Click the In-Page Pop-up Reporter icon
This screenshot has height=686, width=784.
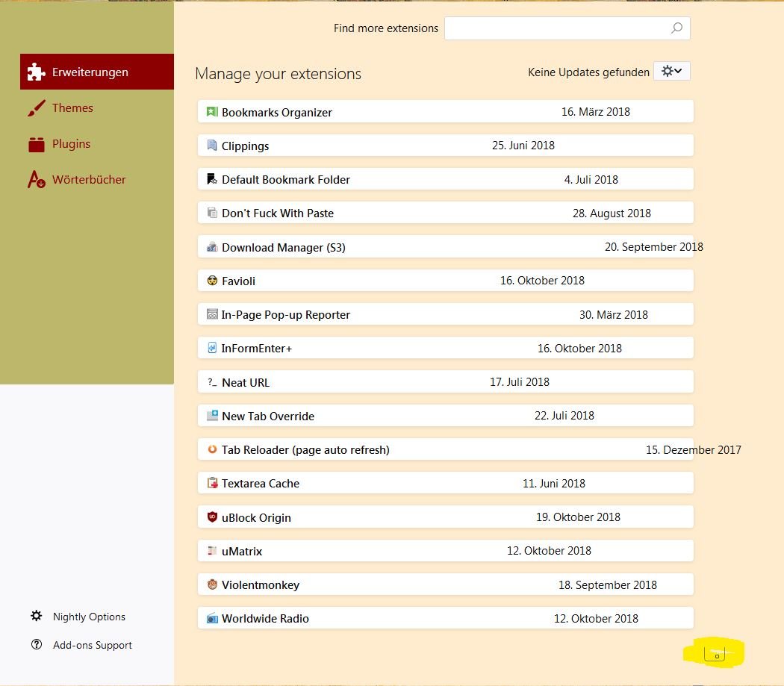[x=212, y=314]
